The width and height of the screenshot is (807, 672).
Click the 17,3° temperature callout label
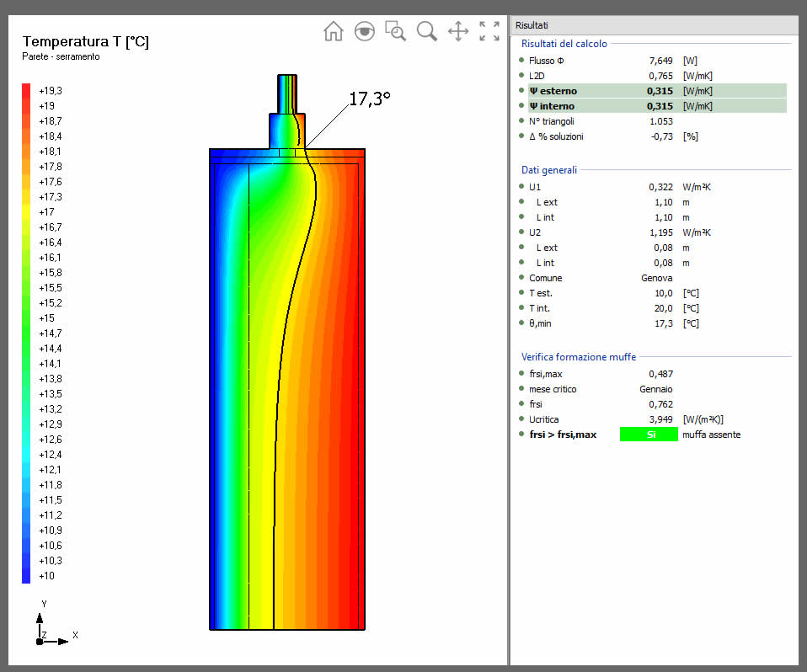click(370, 99)
